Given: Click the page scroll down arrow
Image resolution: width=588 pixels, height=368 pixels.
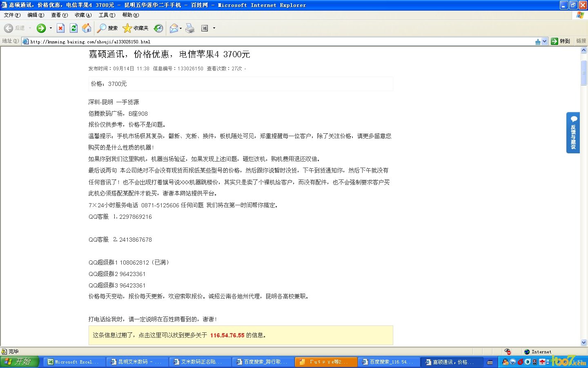Looking at the screenshot, I should tap(584, 342).
